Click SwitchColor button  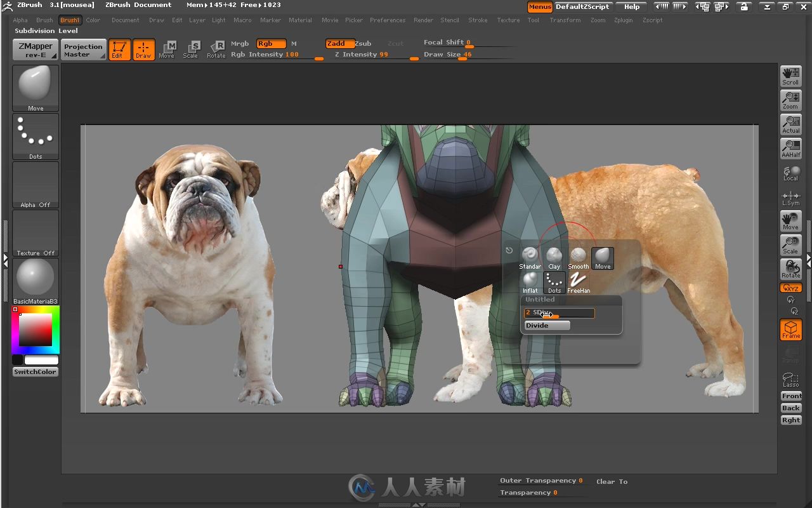pos(36,371)
